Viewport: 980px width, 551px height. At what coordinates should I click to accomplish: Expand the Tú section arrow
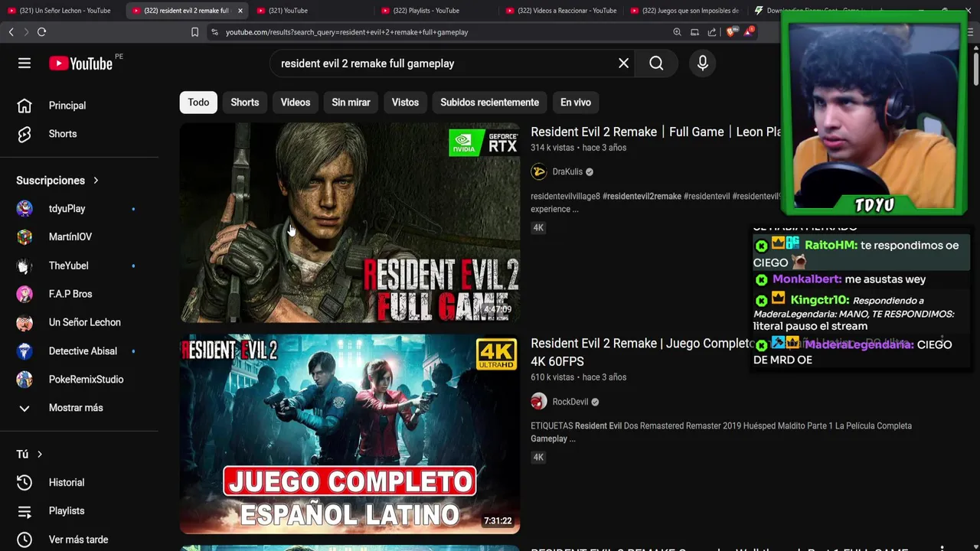40,455
